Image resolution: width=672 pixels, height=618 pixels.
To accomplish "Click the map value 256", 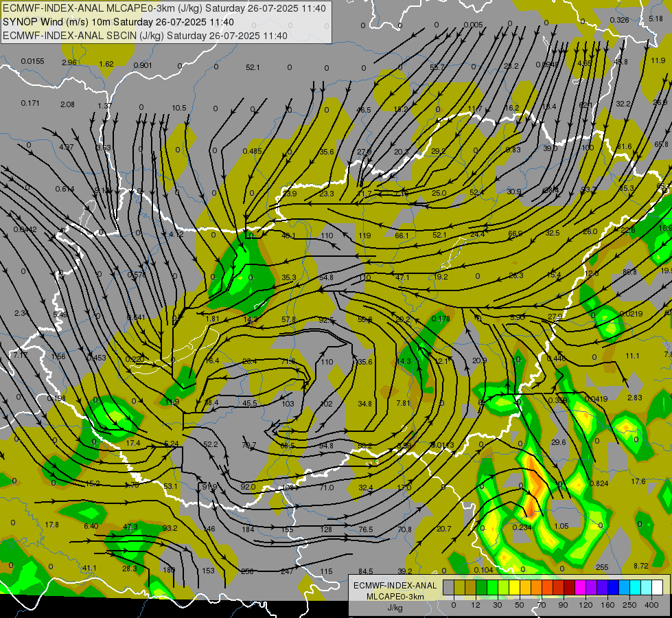I will (x=247, y=571).
